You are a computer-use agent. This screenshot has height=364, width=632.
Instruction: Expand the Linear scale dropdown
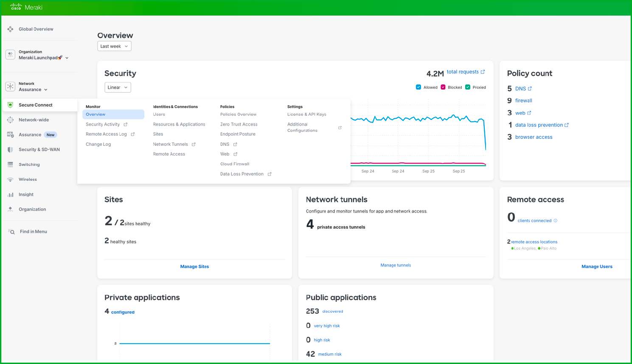(118, 87)
